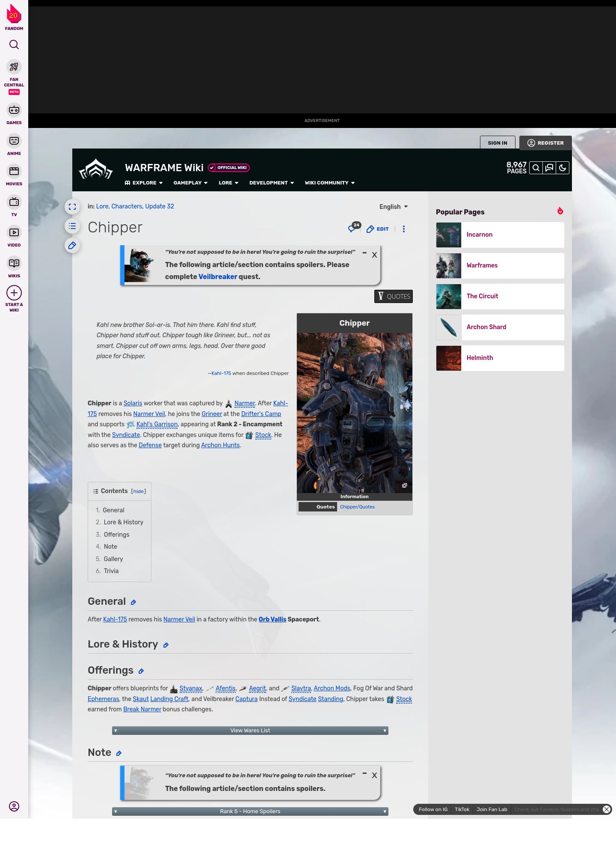Image resolution: width=616 pixels, height=856 pixels.
Task: Edit the Note section pencil icon
Action: [119, 753]
